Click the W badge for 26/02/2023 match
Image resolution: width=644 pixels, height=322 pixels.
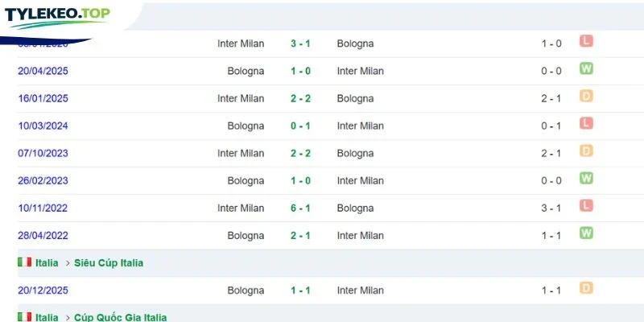point(586,178)
